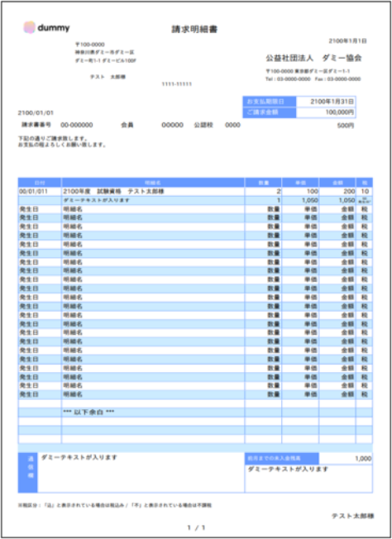This screenshot has width=392, height=539.
Task: Select issue date 2100年1月1日 at top right
Action: pyautogui.click(x=347, y=41)
